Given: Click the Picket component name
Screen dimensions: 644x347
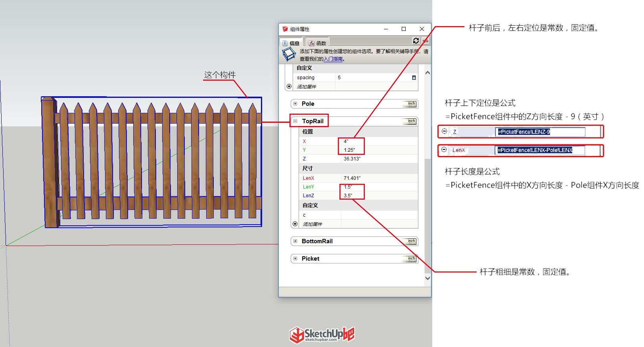Looking at the screenshot, I should pos(310,259).
